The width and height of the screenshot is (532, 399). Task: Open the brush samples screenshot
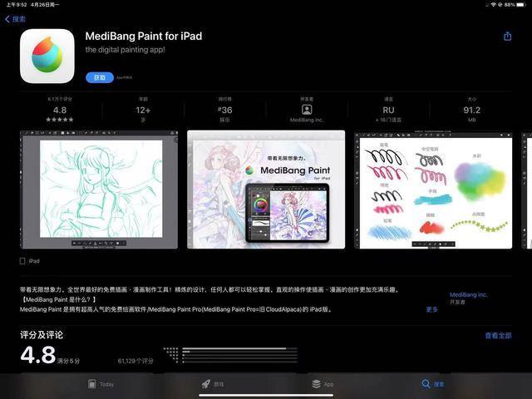[433, 190]
